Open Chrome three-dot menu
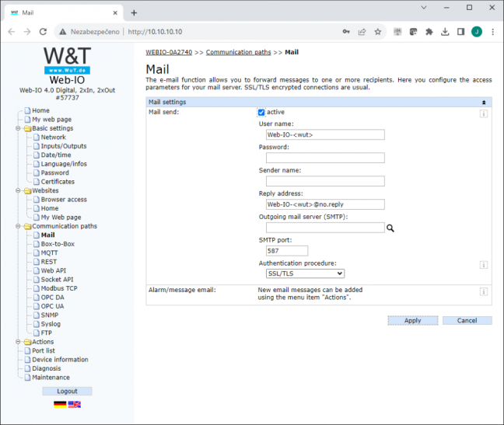 click(x=492, y=31)
